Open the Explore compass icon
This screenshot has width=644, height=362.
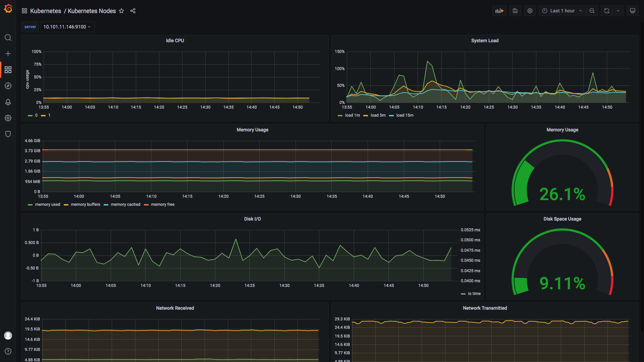click(8, 86)
